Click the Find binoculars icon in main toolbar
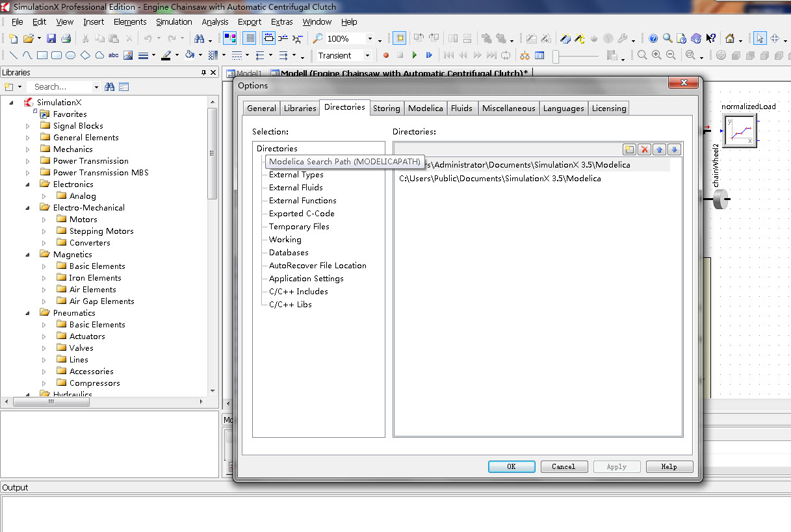The width and height of the screenshot is (791, 532). tap(200, 39)
